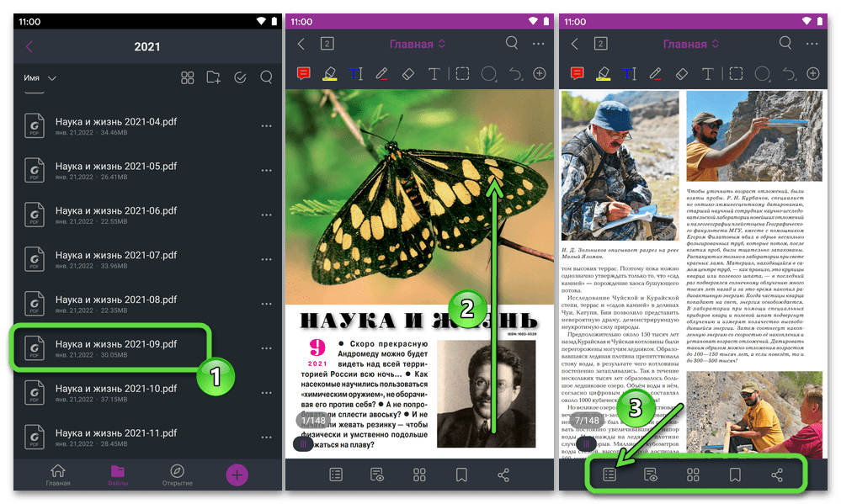Tap the 7/148 page indicator

click(587, 421)
